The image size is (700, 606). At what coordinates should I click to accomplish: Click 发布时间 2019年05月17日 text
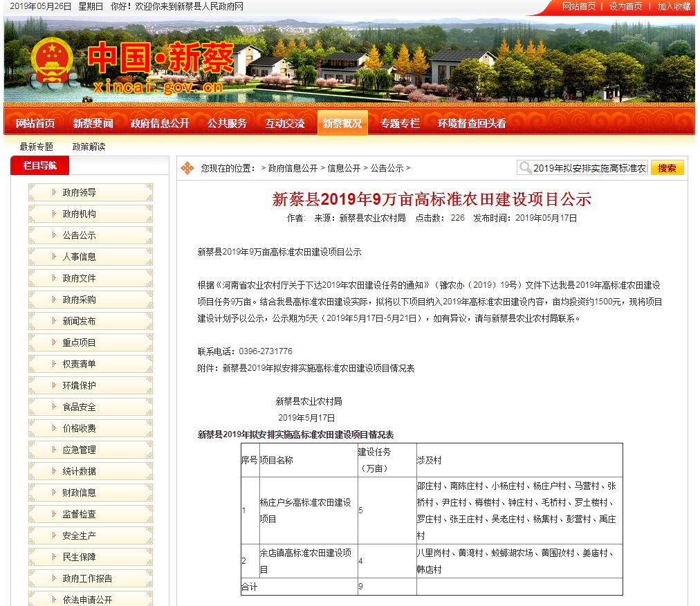pos(525,218)
